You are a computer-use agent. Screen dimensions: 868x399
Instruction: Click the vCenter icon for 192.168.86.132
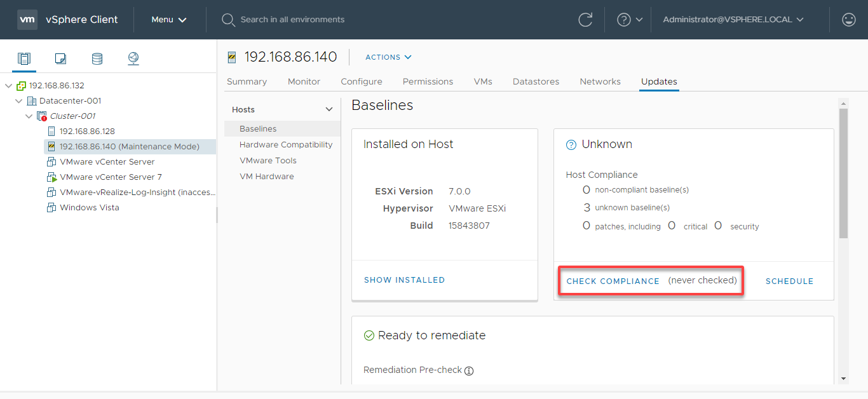[22, 86]
